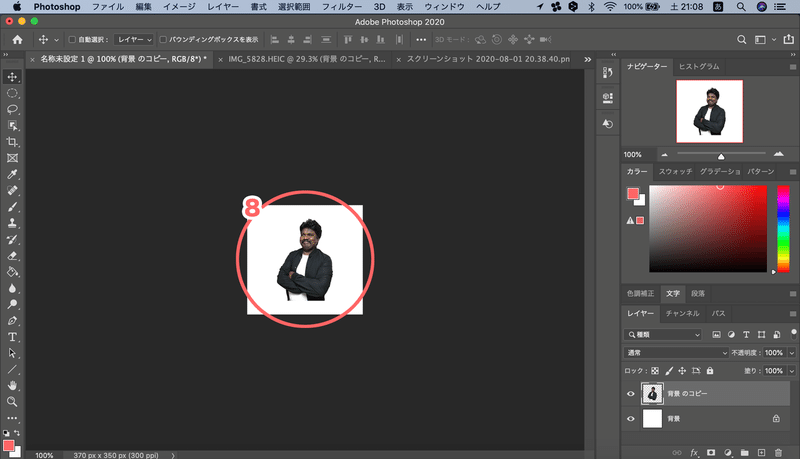The height and width of the screenshot is (459, 800).
Task: Select the Eyedropper tool
Action: click(12, 174)
